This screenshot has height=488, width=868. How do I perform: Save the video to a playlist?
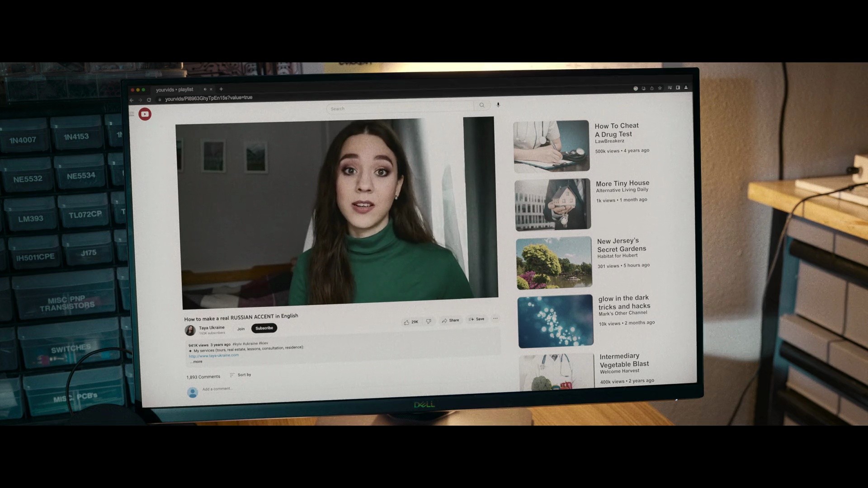pyautogui.click(x=476, y=319)
